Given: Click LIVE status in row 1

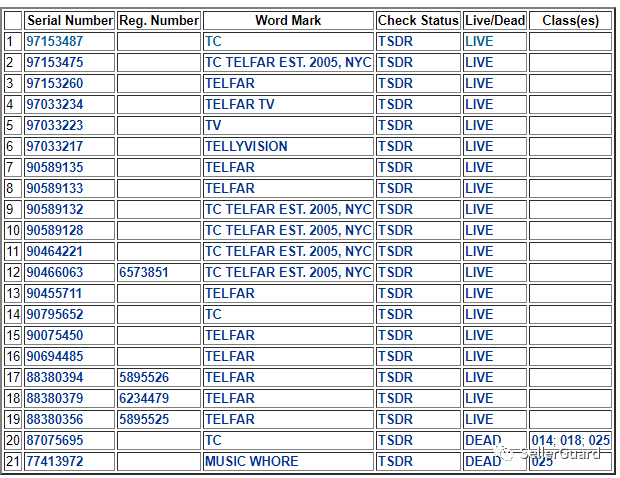Looking at the screenshot, I should tap(479, 42).
